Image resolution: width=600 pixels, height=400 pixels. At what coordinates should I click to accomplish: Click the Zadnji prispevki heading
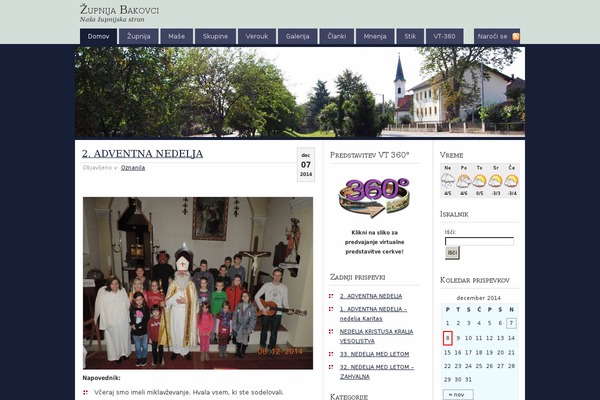357,277
